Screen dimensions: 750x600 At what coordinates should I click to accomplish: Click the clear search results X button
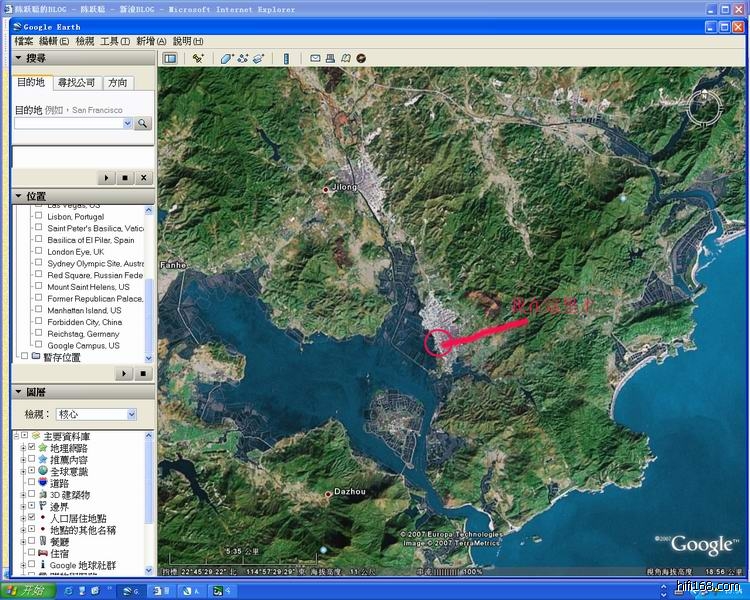pos(143,178)
